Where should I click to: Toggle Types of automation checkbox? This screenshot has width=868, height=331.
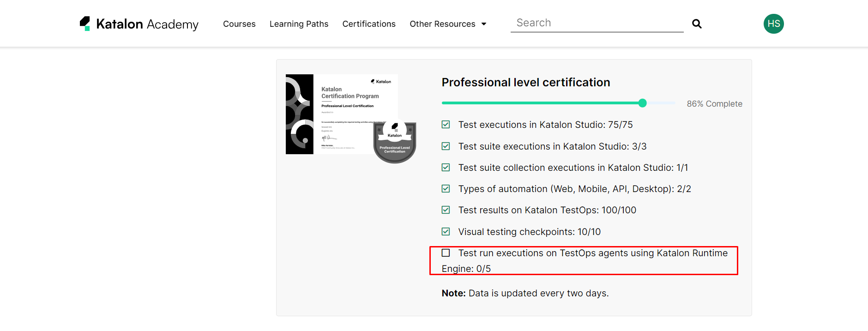click(446, 189)
